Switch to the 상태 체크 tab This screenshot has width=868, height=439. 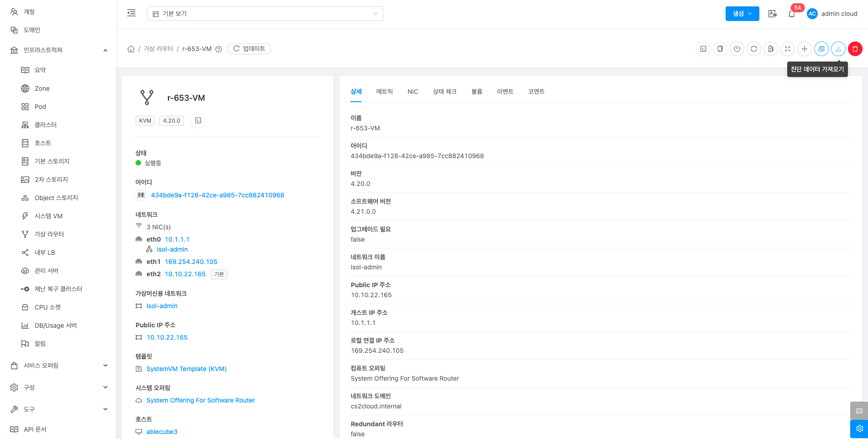point(444,92)
